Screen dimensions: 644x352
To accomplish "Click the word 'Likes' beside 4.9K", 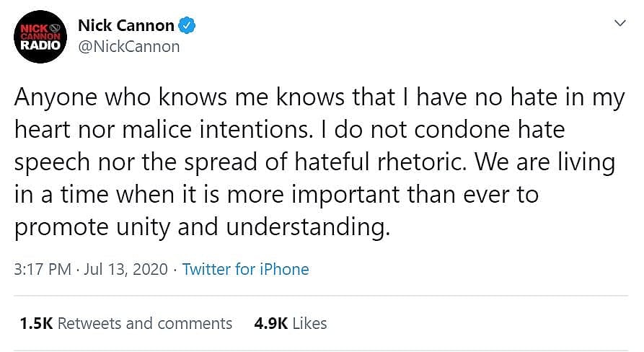I will (309, 323).
